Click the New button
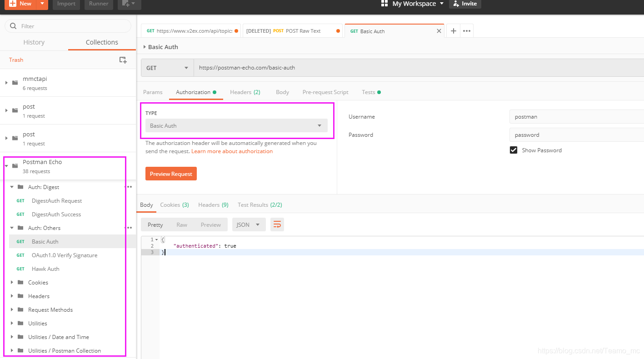 (x=20, y=4)
